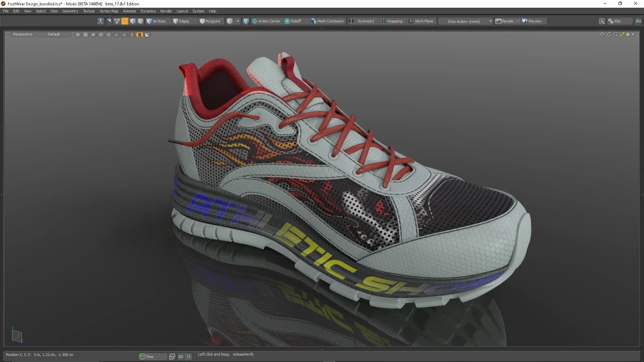Screen dimensions: 644x362
Task: Click the layout monitor icon at top right
Action: (x=638, y=21)
